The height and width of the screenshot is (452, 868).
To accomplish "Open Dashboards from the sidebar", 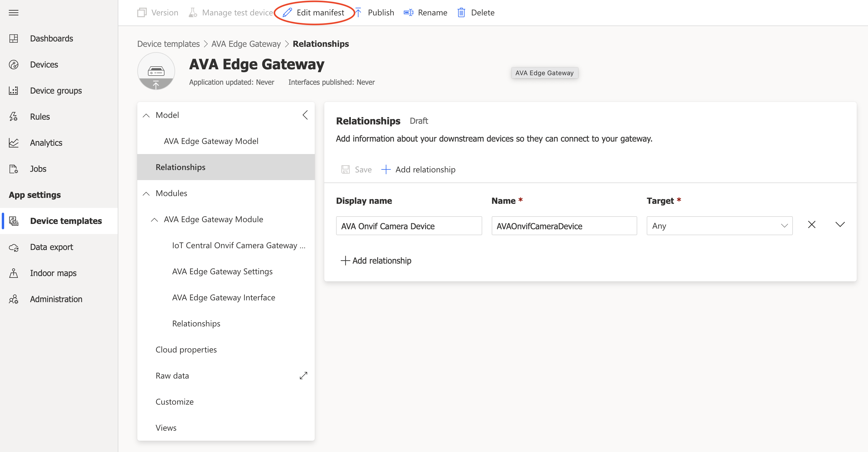I will (51, 39).
